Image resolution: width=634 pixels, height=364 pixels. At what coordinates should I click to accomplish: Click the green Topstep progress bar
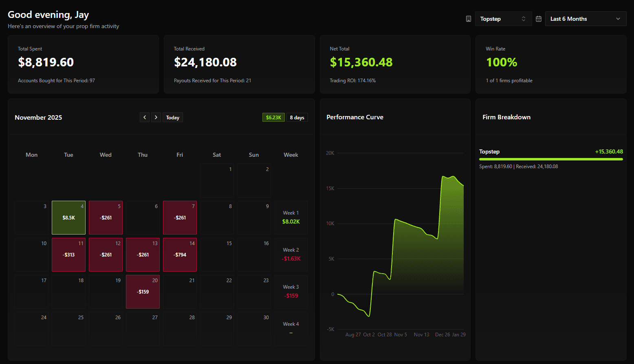pos(550,159)
